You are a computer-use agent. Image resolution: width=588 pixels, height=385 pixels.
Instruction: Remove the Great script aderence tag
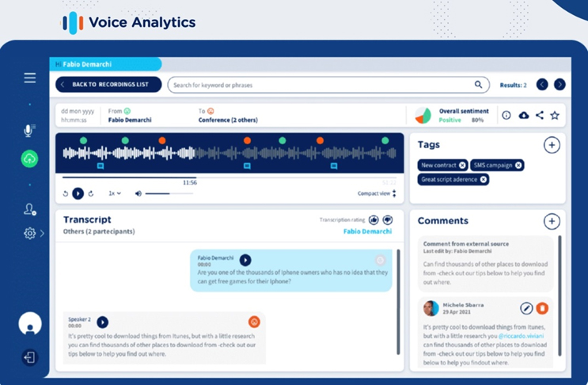click(484, 179)
